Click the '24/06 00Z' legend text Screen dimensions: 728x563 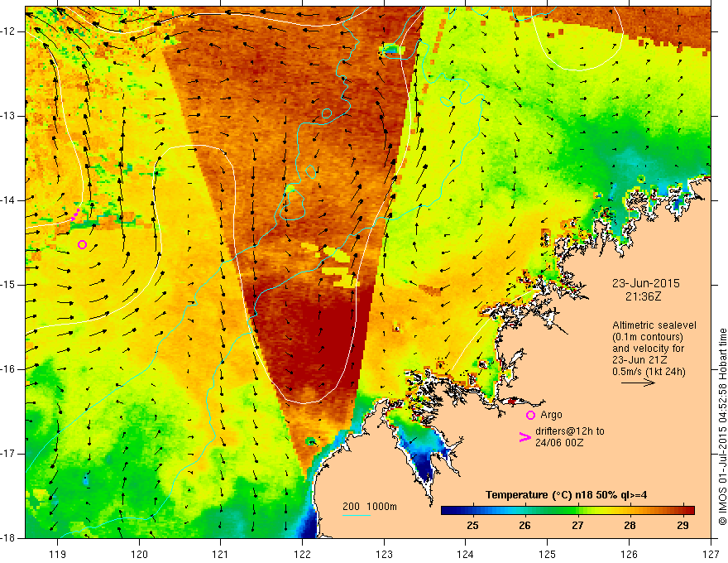(559, 443)
